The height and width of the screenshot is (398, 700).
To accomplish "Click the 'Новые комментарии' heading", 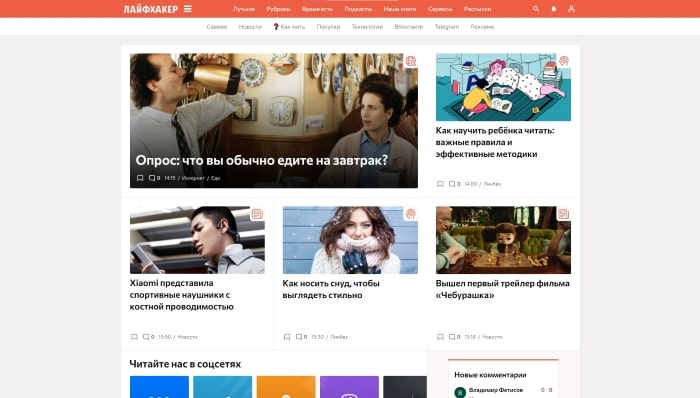I will point(490,375).
